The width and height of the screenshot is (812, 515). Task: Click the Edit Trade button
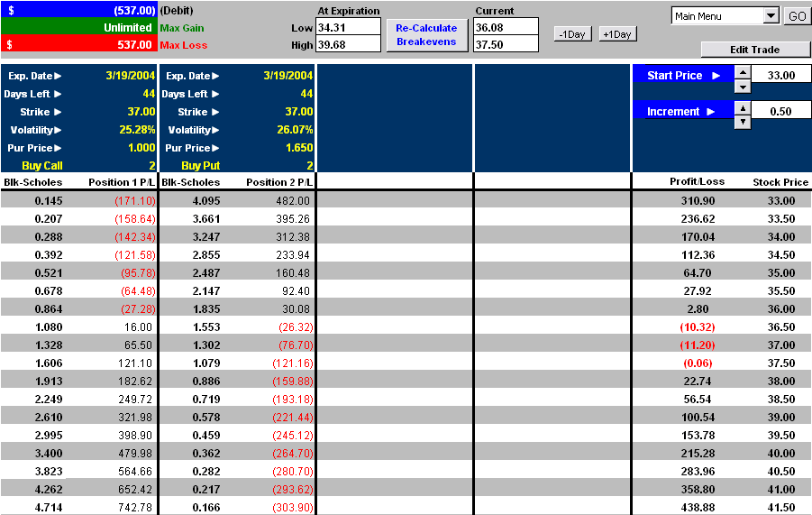(x=755, y=50)
